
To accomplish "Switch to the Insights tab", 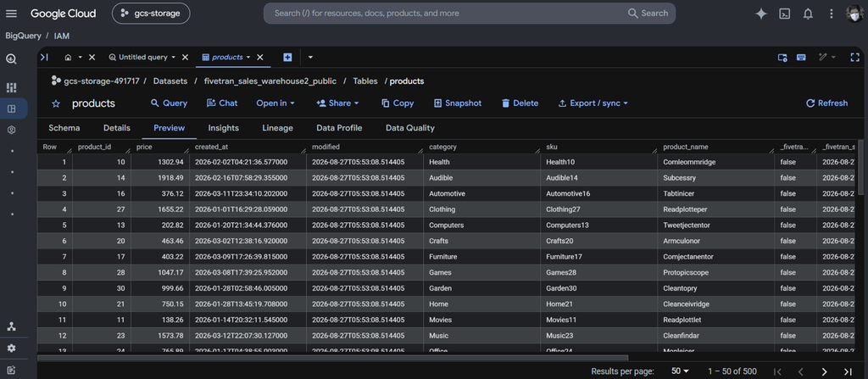I will point(224,128).
